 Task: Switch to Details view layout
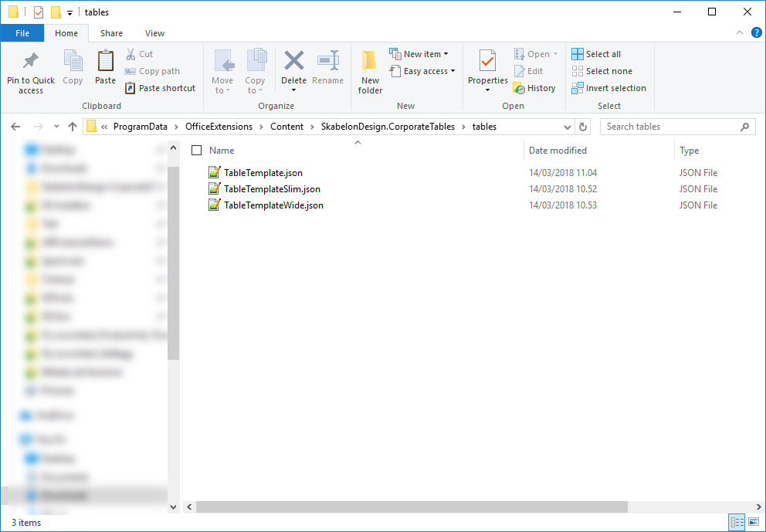pyautogui.click(x=737, y=522)
